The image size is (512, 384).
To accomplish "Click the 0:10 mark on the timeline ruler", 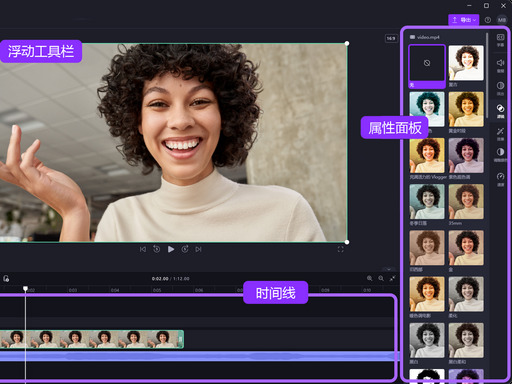I will click(x=367, y=290).
